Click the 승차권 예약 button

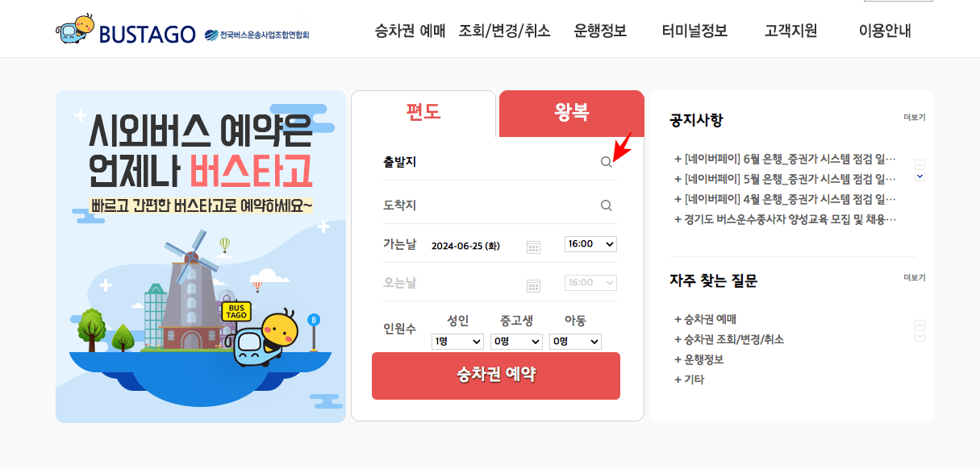496,376
